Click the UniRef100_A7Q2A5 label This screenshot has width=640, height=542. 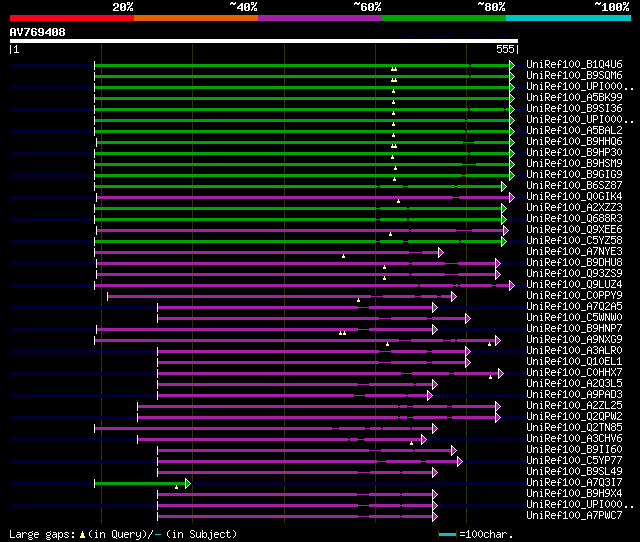tap(574, 307)
